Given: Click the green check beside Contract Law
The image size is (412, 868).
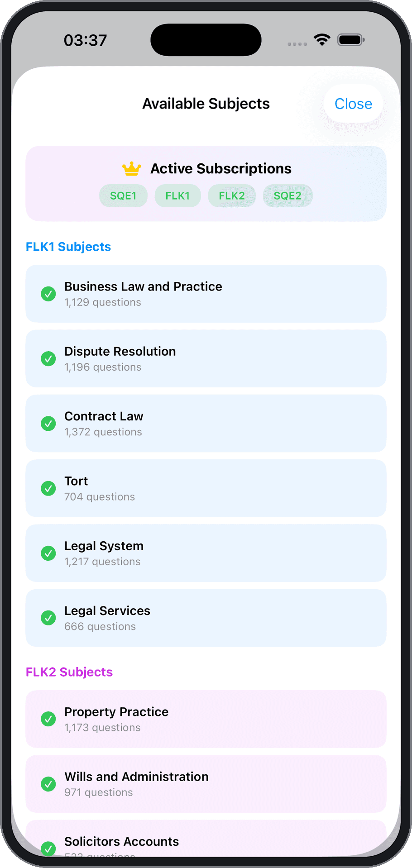Looking at the screenshot, I should [48, 423].
